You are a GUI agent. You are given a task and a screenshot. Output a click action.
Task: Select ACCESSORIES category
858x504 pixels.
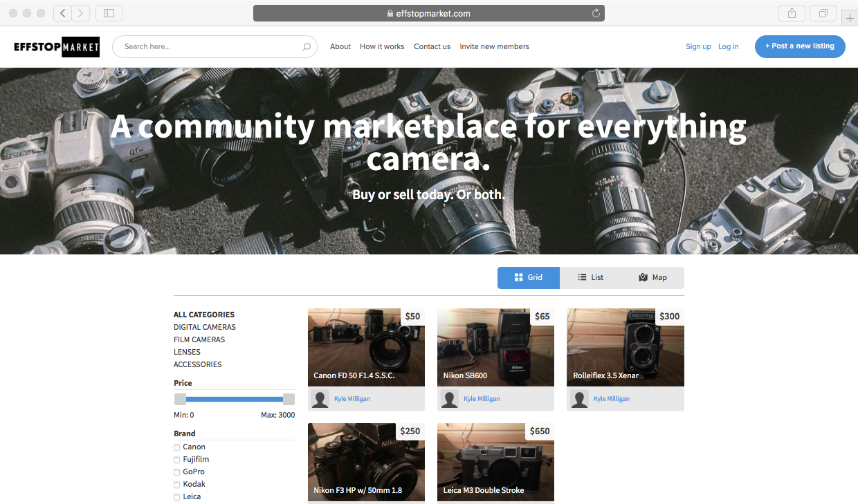tap(198, 364)
